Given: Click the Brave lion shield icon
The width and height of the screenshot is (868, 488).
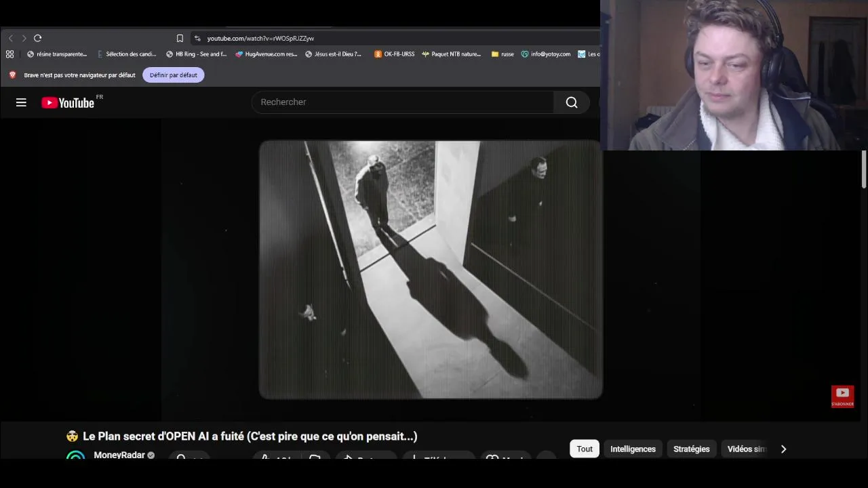Looking at the screenshot, I should [x=12, y=75].
